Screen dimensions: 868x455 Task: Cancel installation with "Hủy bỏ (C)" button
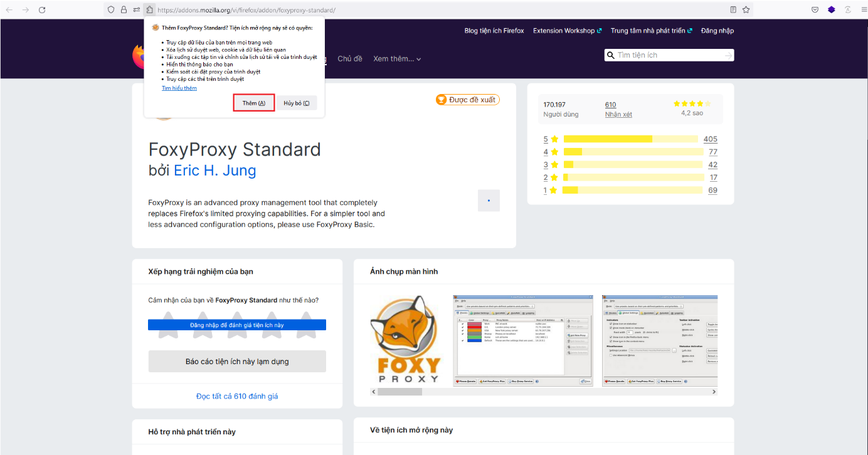pyautogui.click(x=296, y=103)
